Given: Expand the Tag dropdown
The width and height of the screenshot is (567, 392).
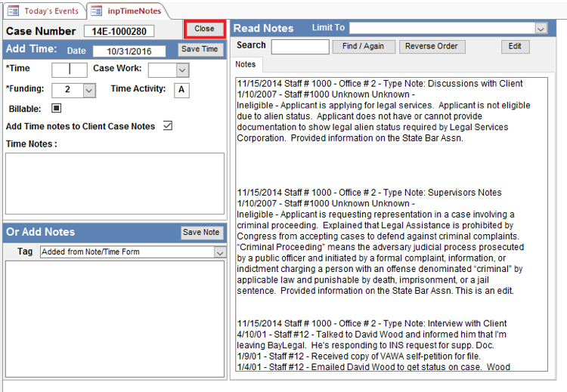Looking at the screenshot, I should (219, 252).
